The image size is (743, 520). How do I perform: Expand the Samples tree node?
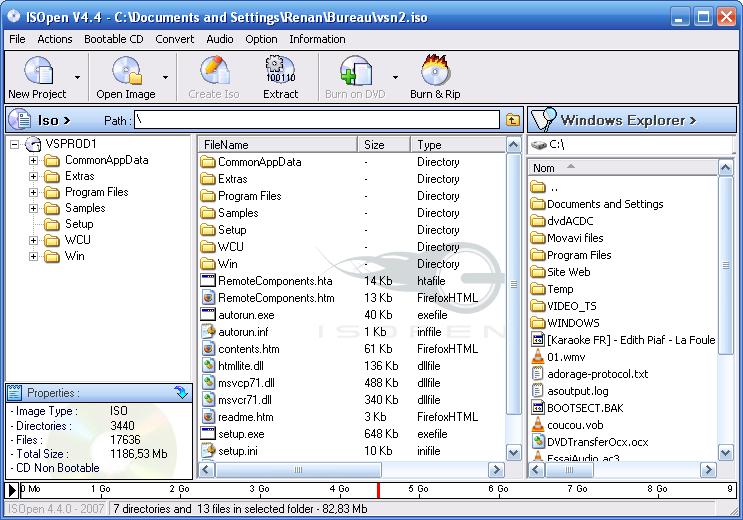click(x=33, y=208)
